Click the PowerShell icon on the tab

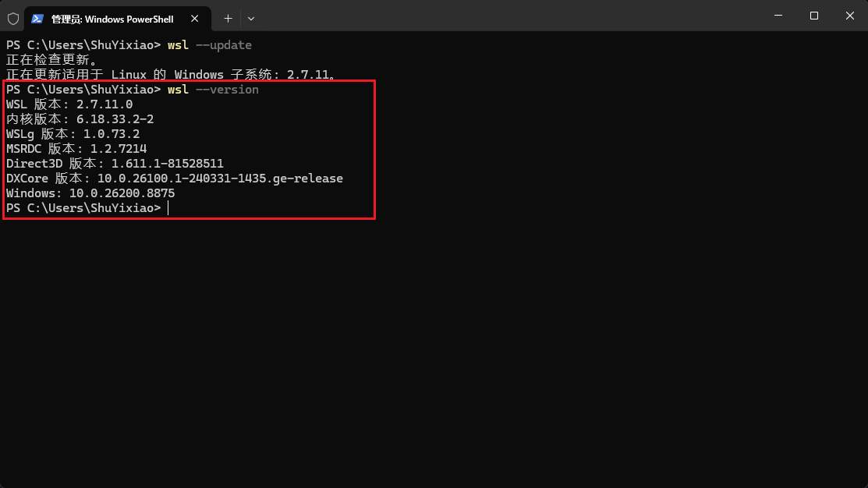point(37,19)
